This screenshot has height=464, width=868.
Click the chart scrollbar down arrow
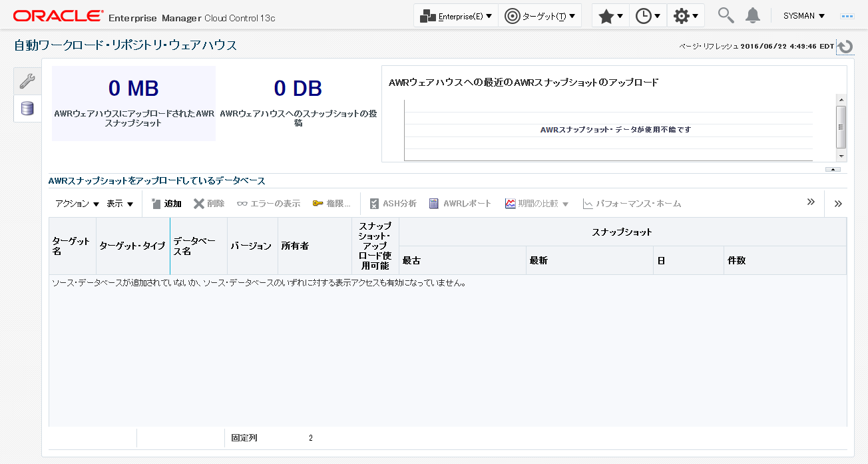click(x=841, y=156)
